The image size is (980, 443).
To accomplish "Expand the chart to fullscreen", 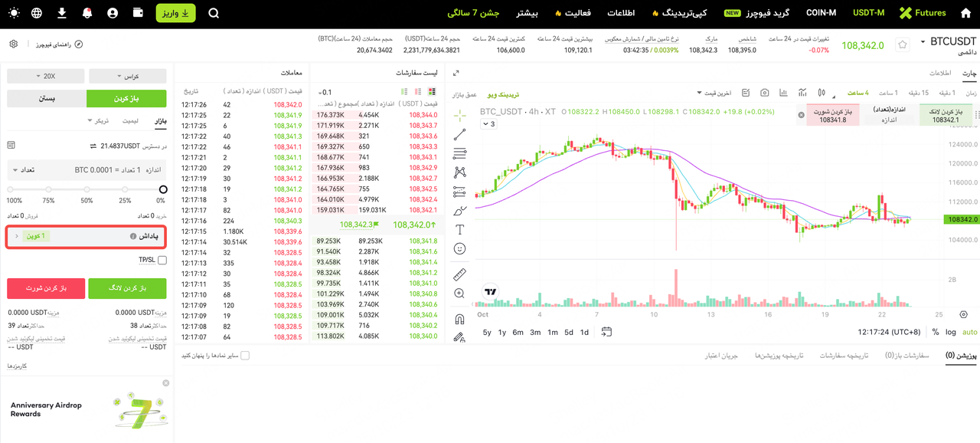I will point(456,74).
